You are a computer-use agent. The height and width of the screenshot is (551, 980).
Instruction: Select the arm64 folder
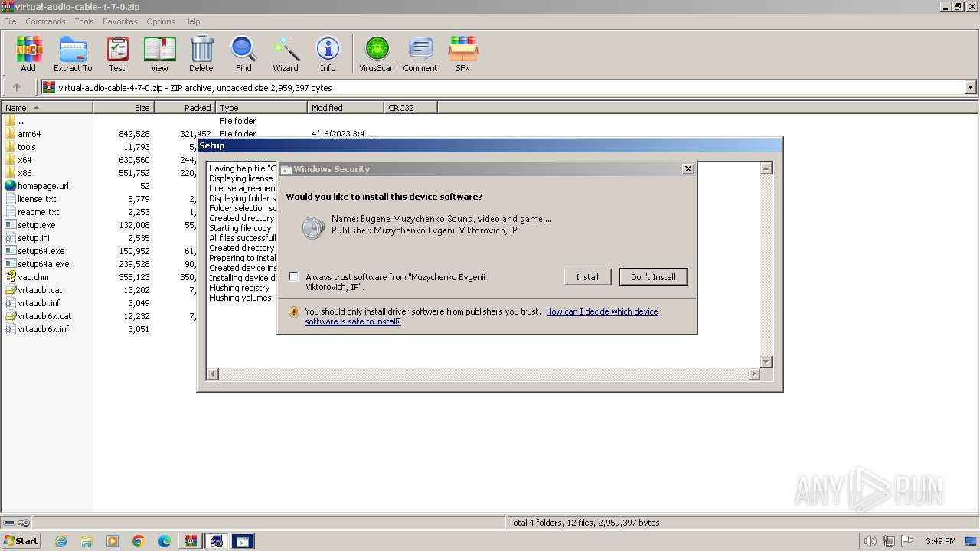point(29,134)
